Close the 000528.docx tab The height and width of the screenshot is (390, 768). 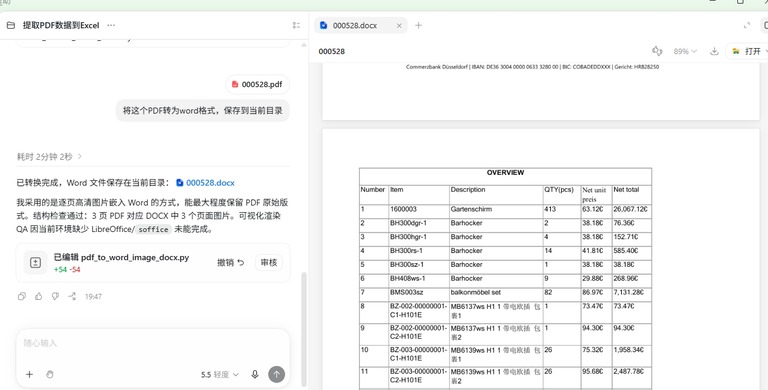pyautogui.click(x=399, y=25)
